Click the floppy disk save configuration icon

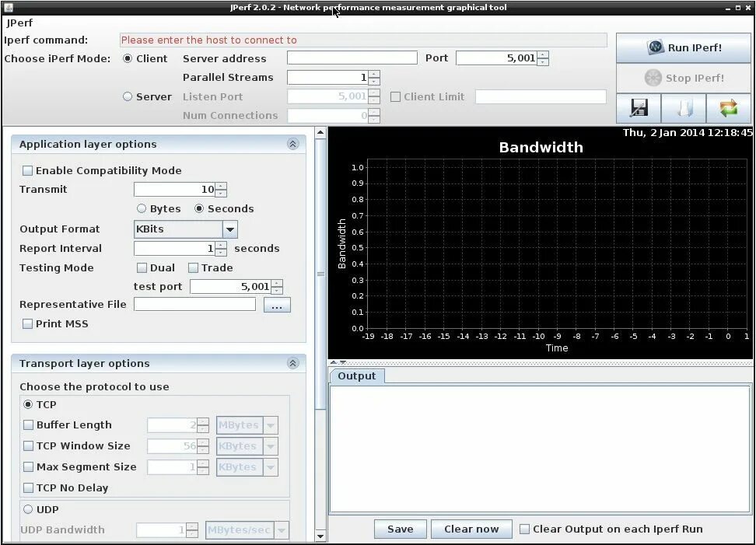click(639, 108)
